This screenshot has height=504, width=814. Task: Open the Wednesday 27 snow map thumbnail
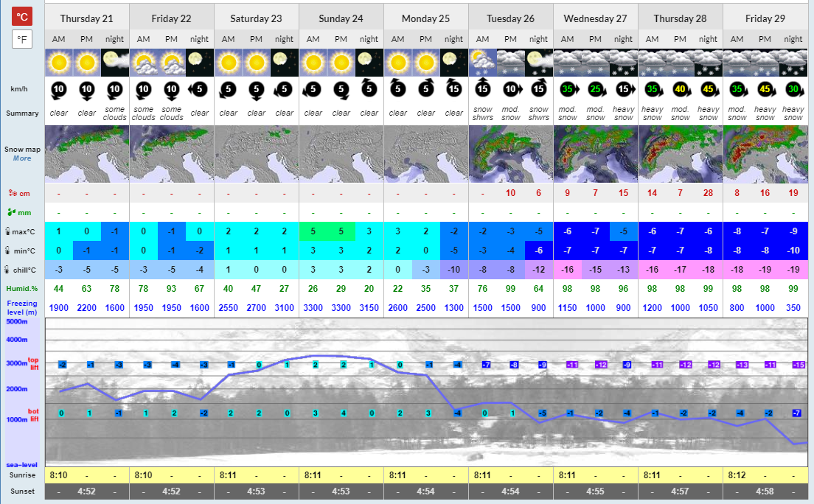click(x=596, y=154)
